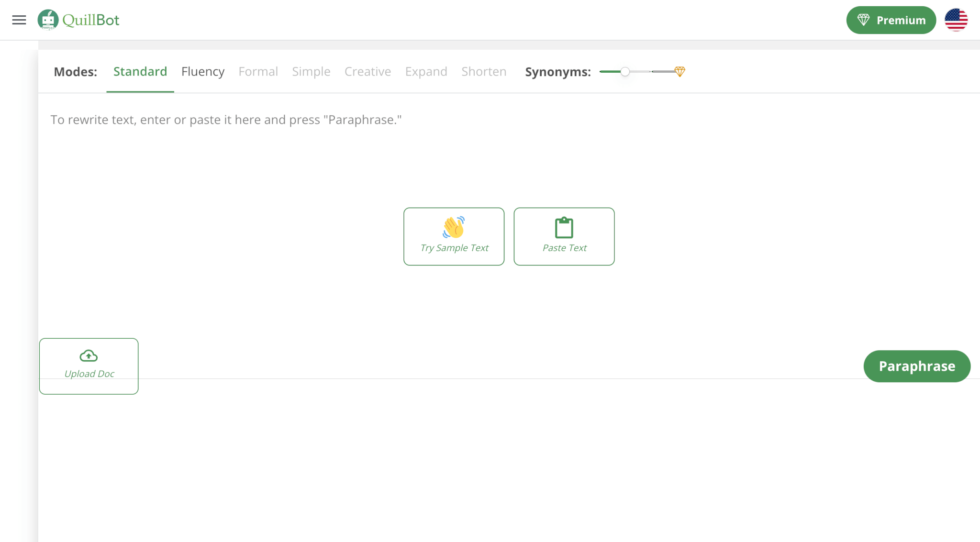Image resolution: width=980 pixels, height=542 pixels.
Task: Click the diamond icon in Premium button
Action: [863, 20]
